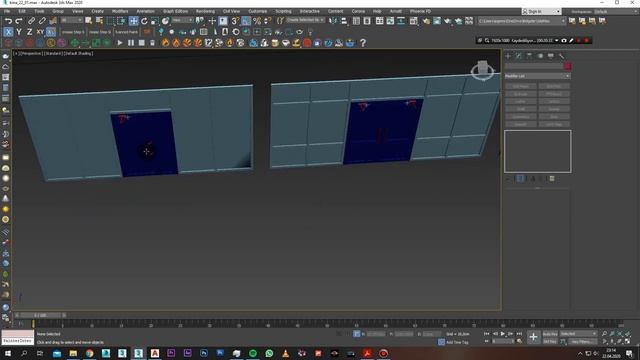Click the Stop button in the simulation toolbar
This screenshot has height=360, width=640.
141,42
